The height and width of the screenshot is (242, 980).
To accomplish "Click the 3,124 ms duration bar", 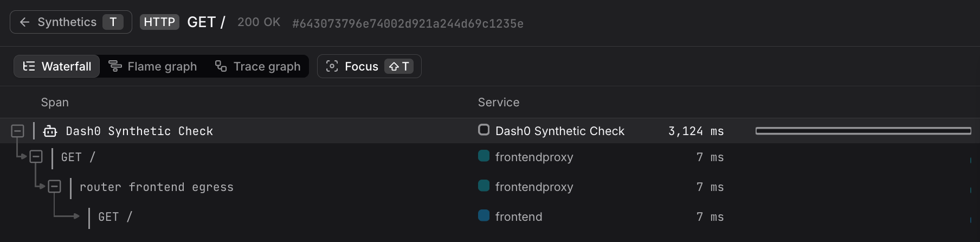I will click(x=863, y=131).
